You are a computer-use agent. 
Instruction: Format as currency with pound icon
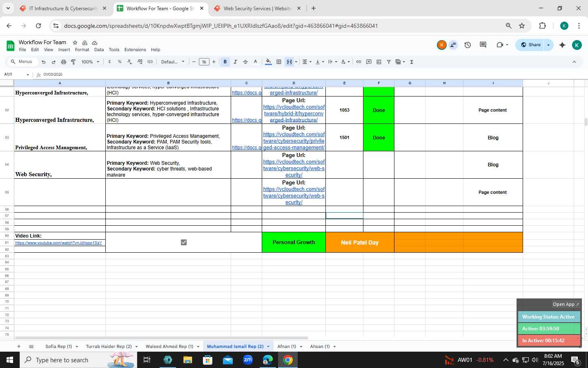[x=109, y=62]
